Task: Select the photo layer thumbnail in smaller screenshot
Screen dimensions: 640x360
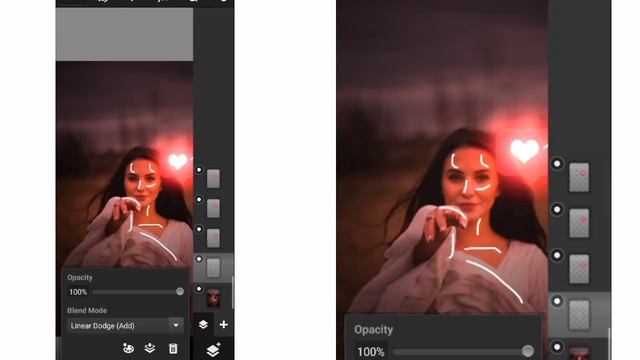Action: (x=213, y=298)
